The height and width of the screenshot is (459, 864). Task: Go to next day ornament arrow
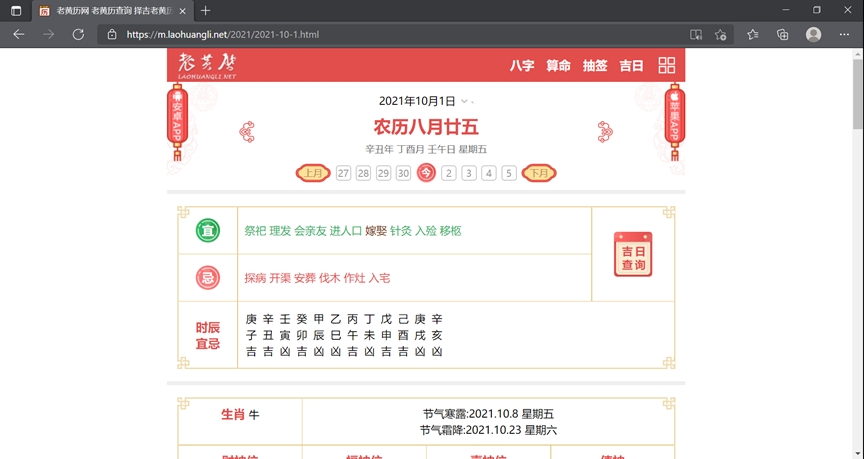pos(605,132)
